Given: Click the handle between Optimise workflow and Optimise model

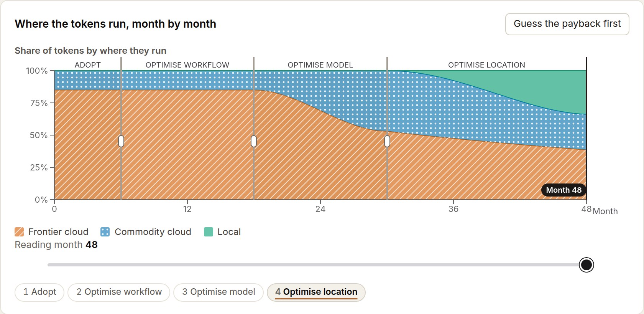Looking at the screenshot, I should (x=254, y=141).
